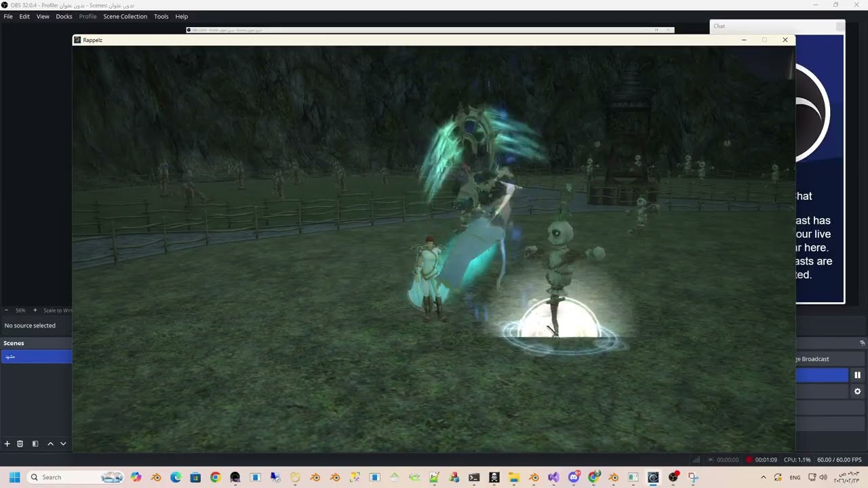Click the 00:00:00 streaming timer
Screen dimensions: 868x488
[727, 460]
